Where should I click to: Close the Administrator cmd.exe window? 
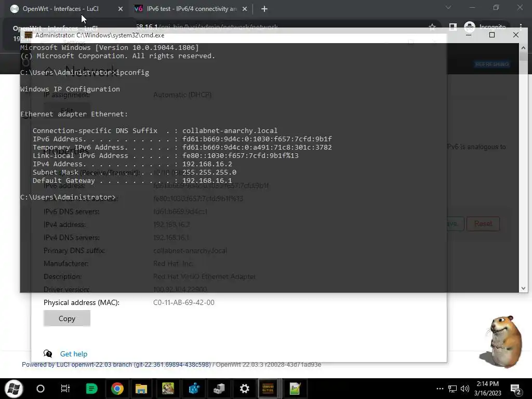(x=516, y=35)
